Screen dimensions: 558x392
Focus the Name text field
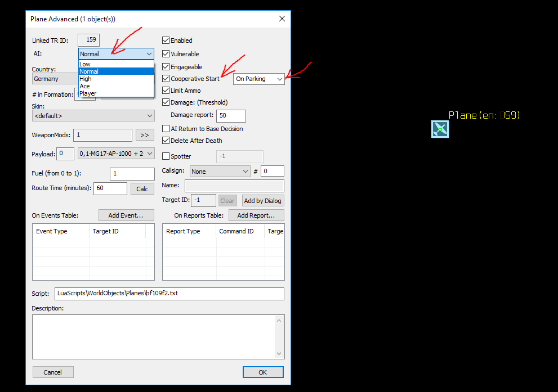tap(234, 186)
